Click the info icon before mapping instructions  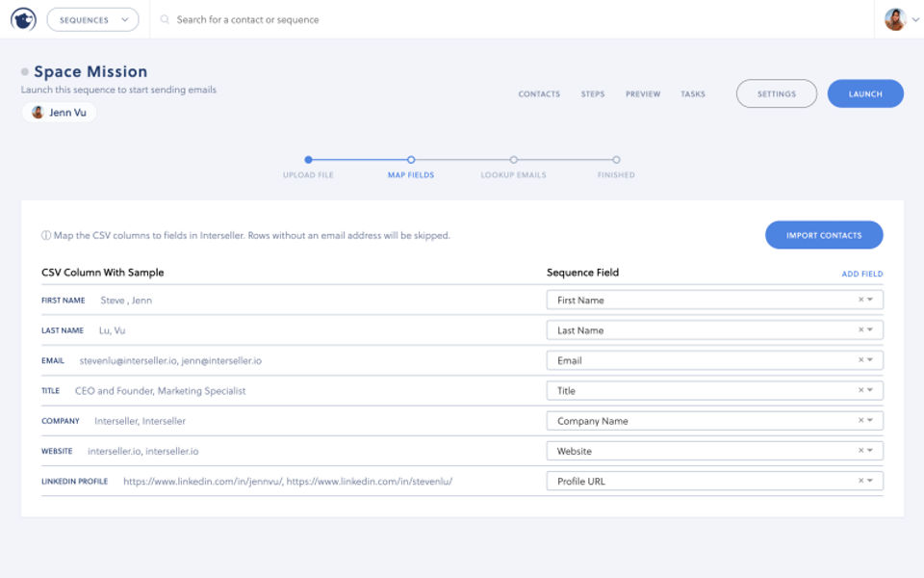click(x=46, y=235)
